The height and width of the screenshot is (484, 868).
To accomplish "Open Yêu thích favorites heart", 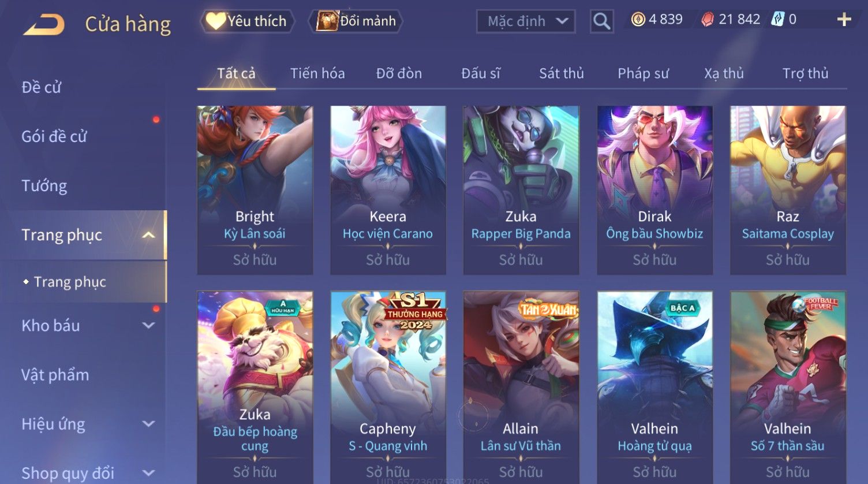I will (x=247, y=21).
